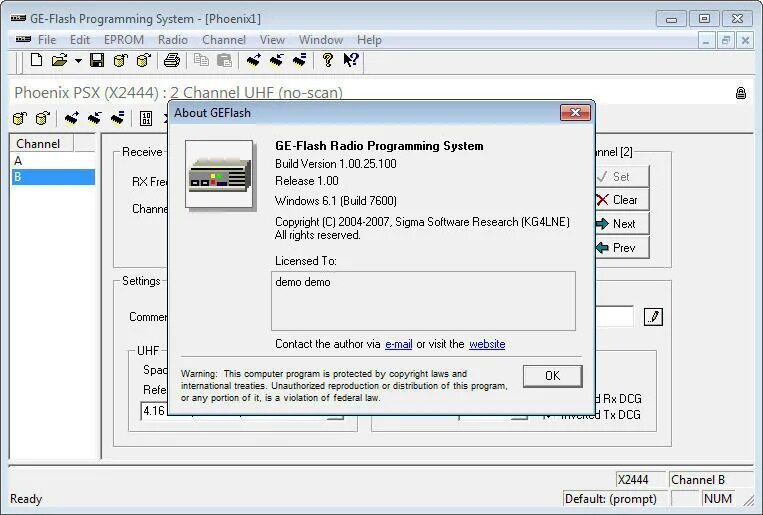The height and width of the screenshot is (515, 763).
Task: Click the document icon left of the File menu
Action: (23, 39)
